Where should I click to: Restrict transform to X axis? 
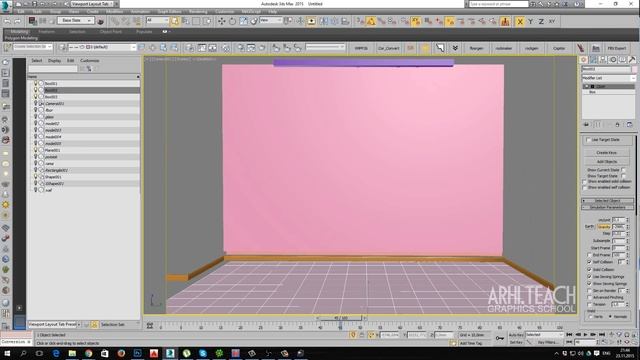tap(520, 21)
